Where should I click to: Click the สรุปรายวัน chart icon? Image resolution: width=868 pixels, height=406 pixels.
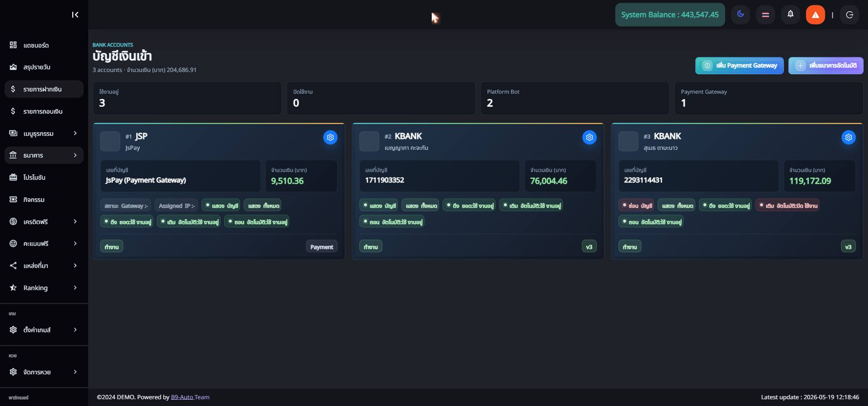[x=13, y=67]
